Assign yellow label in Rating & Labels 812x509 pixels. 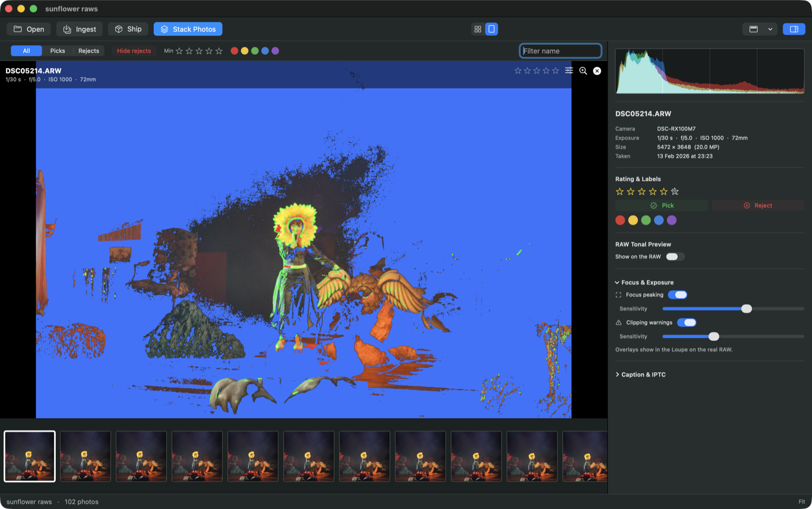click(633, 220)
